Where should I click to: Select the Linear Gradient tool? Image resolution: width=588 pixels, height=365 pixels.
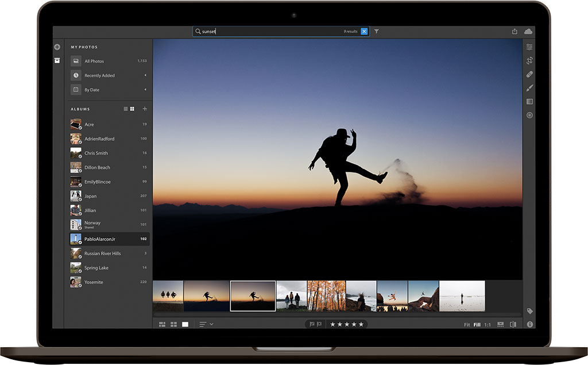pyautogui.click(x=529, y=102)
